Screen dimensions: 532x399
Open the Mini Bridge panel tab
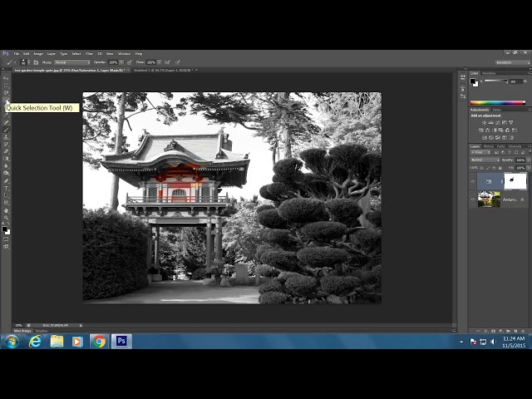click(x=22, y=331)
